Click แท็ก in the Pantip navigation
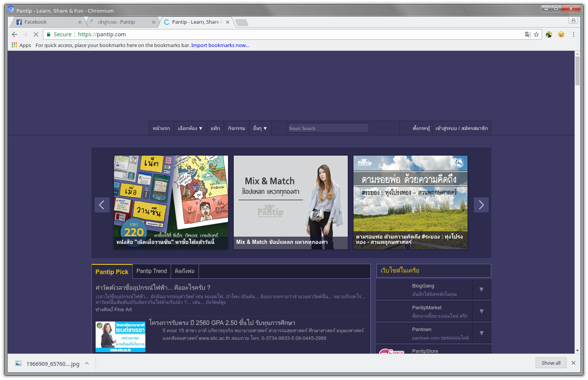This screenshot has width=588, height=380. coord(215,128)
